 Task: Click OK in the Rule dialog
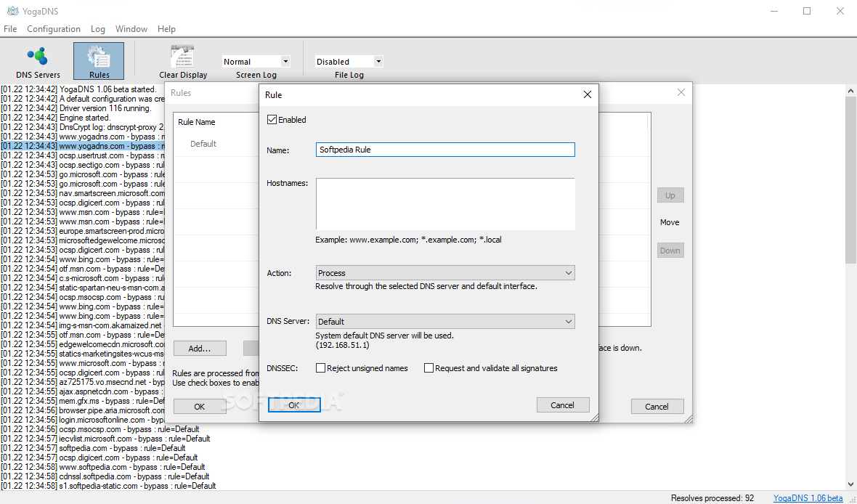click(x=293, y=405)
